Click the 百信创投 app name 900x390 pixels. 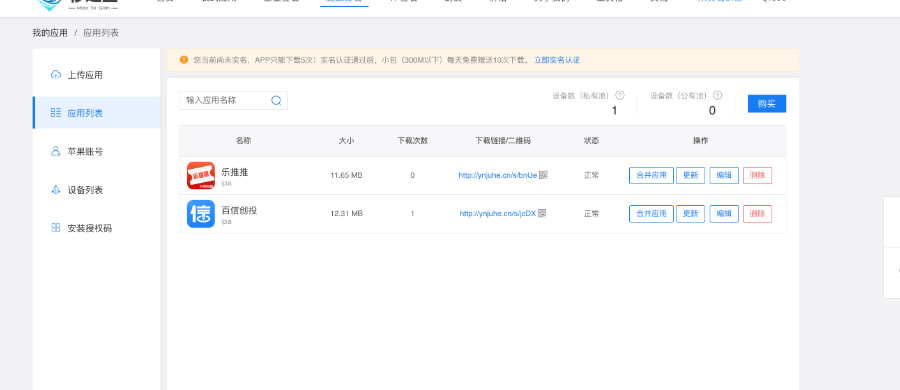point(239,210)
